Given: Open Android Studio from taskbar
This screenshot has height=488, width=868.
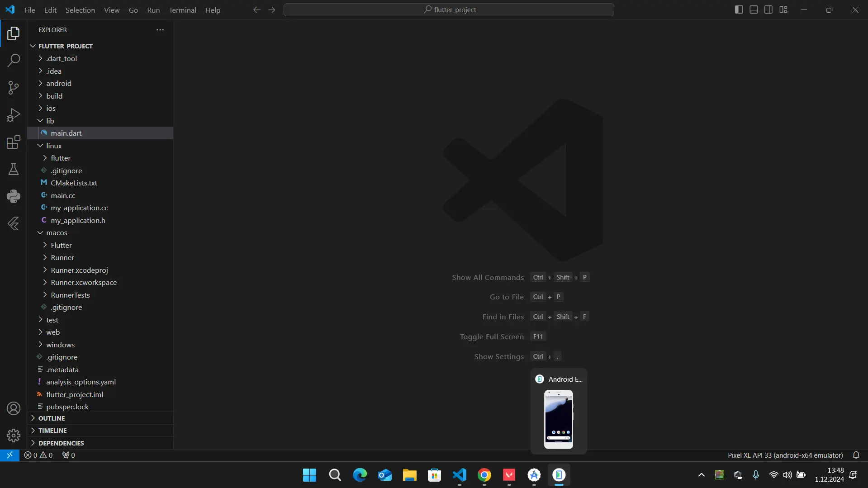Looking at the screenshot, I should 534,475.
